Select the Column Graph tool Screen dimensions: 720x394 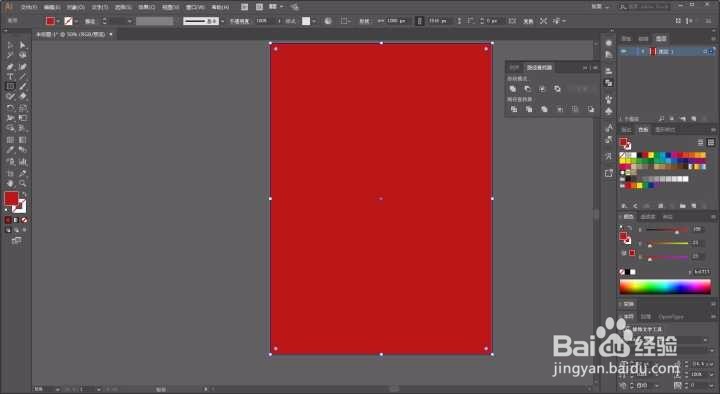point(22,162)
